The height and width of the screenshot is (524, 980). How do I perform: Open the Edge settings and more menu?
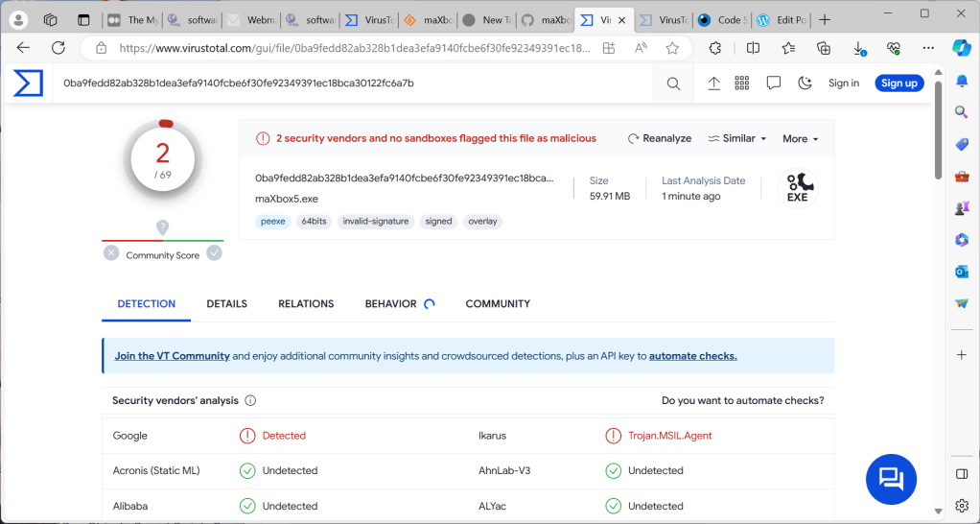(926, 48)
